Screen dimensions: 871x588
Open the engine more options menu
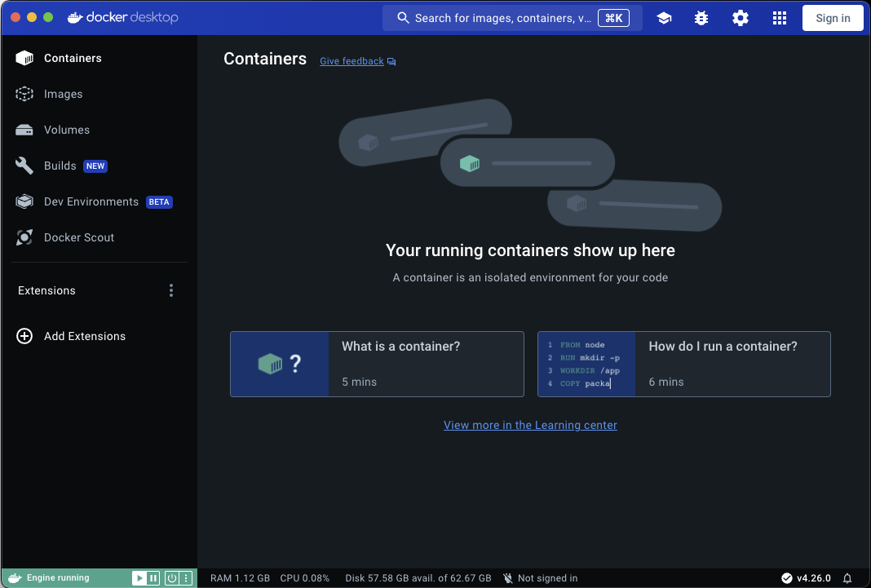[x=186, y=578]
